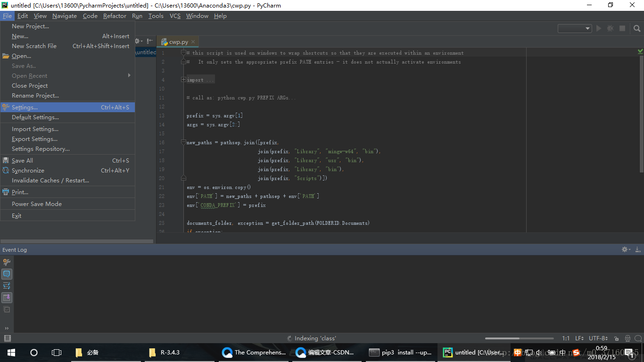Click the Stop square icon in toolbar

click(x=622, y=28)
